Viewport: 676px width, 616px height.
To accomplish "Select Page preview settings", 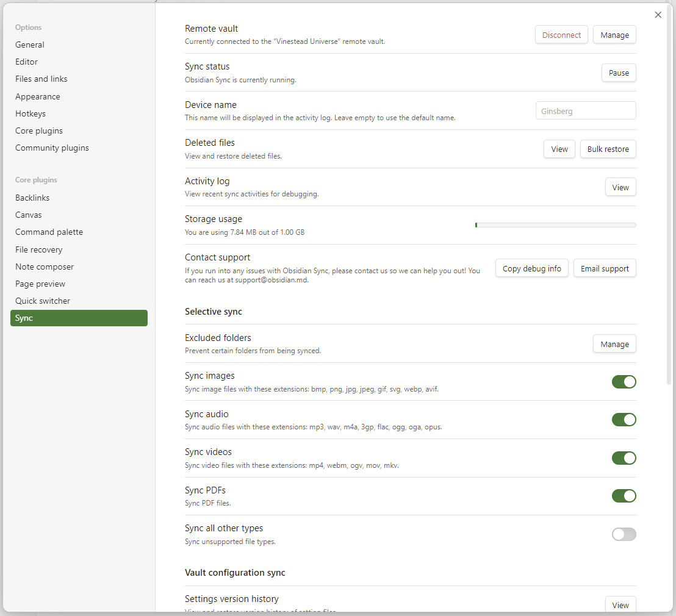I will [x=79, y=284].
